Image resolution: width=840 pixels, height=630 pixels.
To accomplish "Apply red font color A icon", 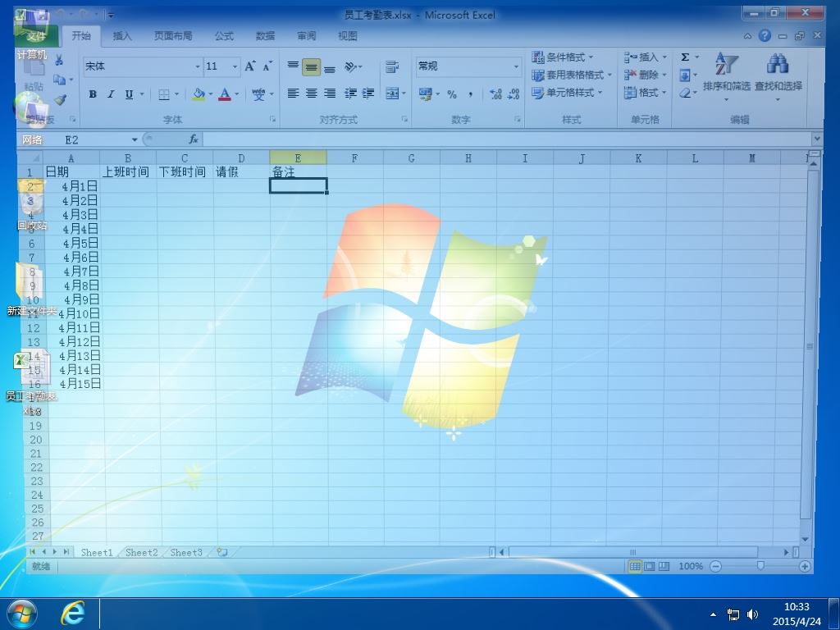I will (225, 94).
